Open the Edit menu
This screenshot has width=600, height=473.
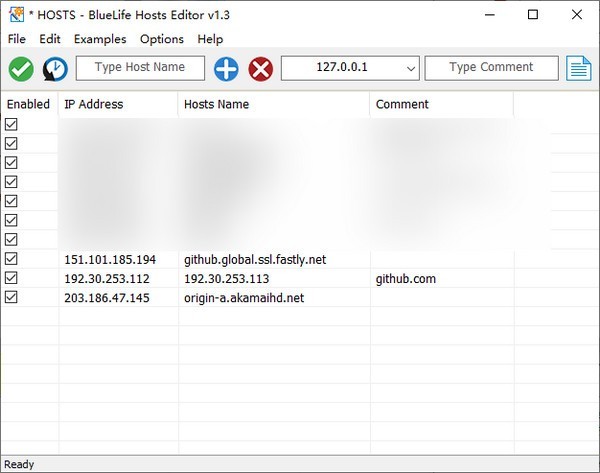50,39
